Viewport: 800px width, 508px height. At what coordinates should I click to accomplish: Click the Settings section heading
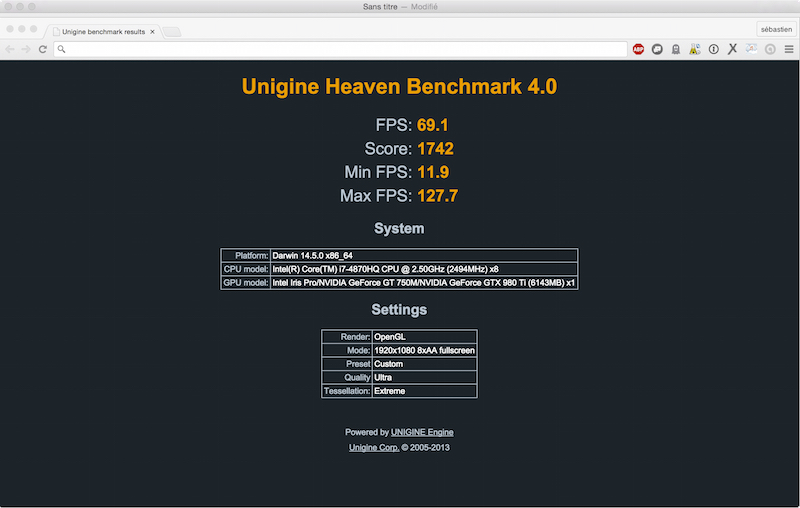tap(399, 309)
